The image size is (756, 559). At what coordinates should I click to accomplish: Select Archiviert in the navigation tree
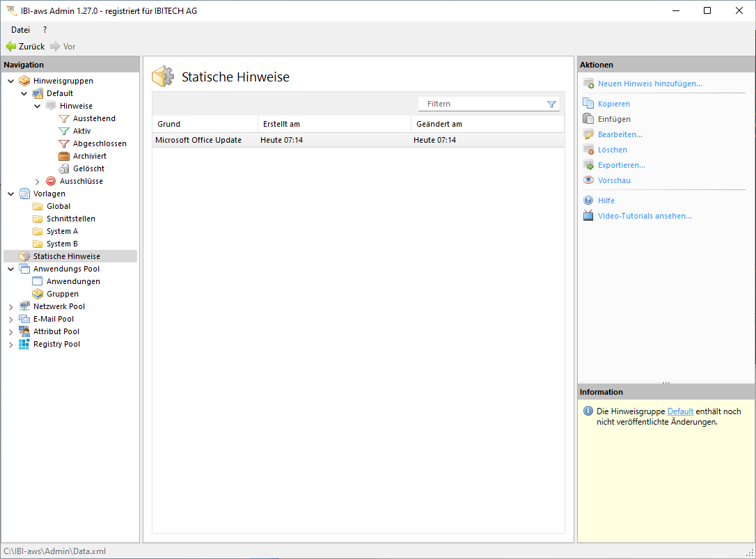89,156
